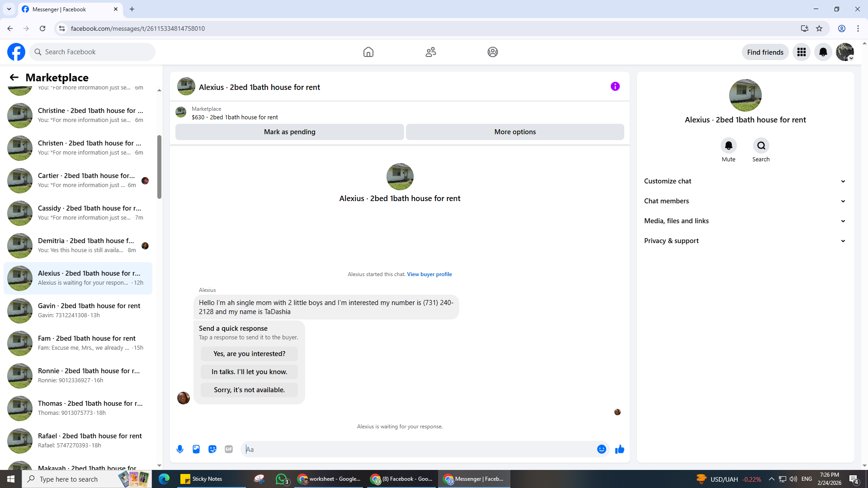Open the Facebook apps grid menu
The height and width of the screenshot is (488, 868).
tap(801, 52)
